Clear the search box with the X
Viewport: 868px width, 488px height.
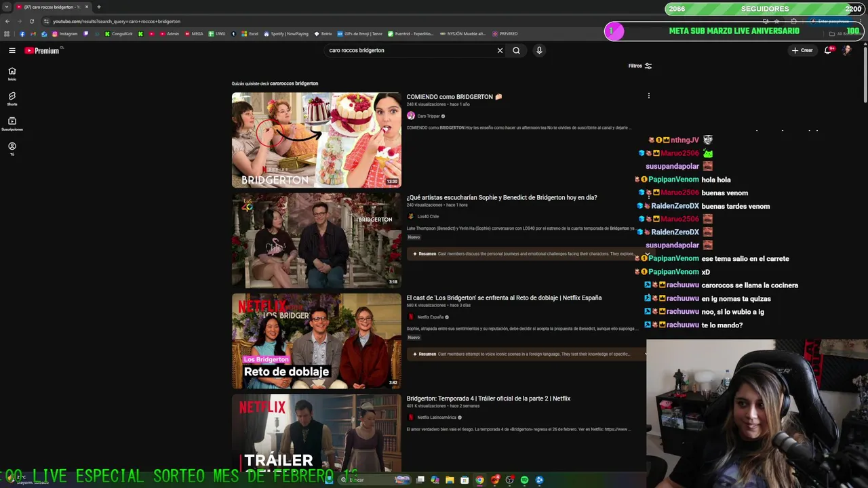[500, 50]
